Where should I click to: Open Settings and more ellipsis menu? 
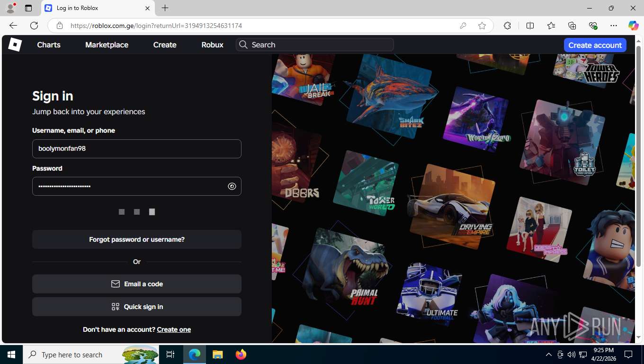pos(614,26)
